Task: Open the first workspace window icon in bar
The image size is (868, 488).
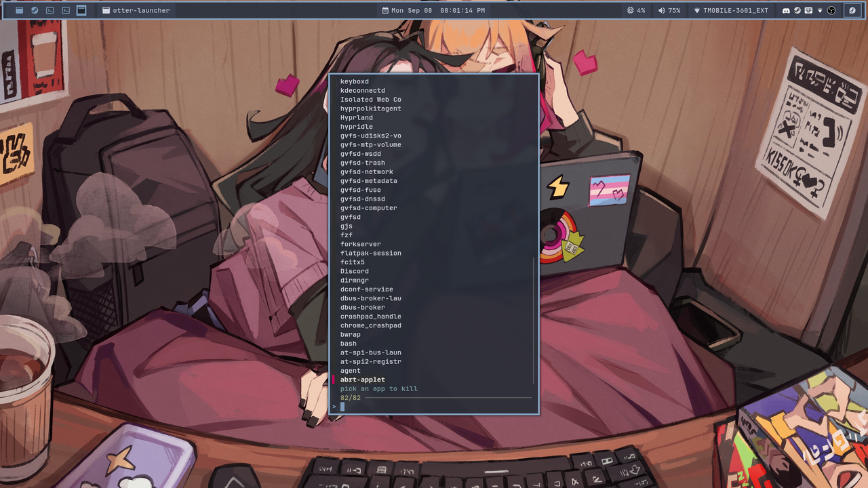Action: [19, 10]
